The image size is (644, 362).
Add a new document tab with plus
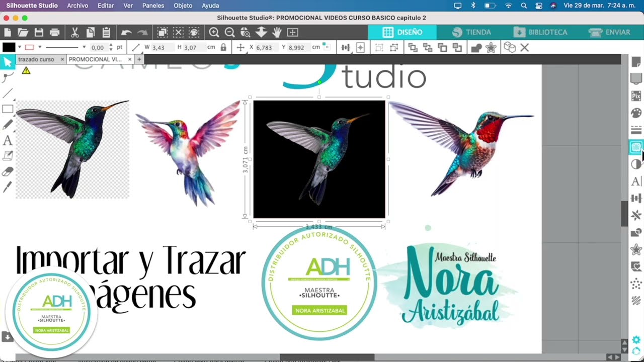pyautogui.click(x=139, y=59)
